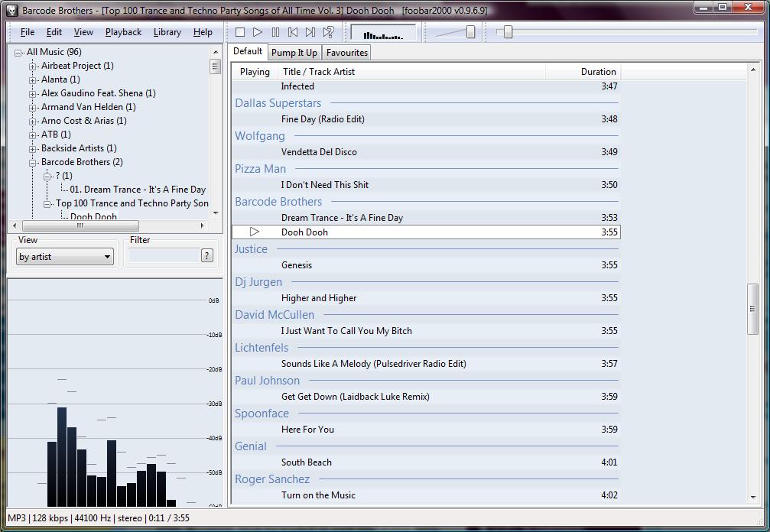This screenshot has height=532, width=770.
Task: Switch to the Pump It Up playlist tab
Action: 294,53
